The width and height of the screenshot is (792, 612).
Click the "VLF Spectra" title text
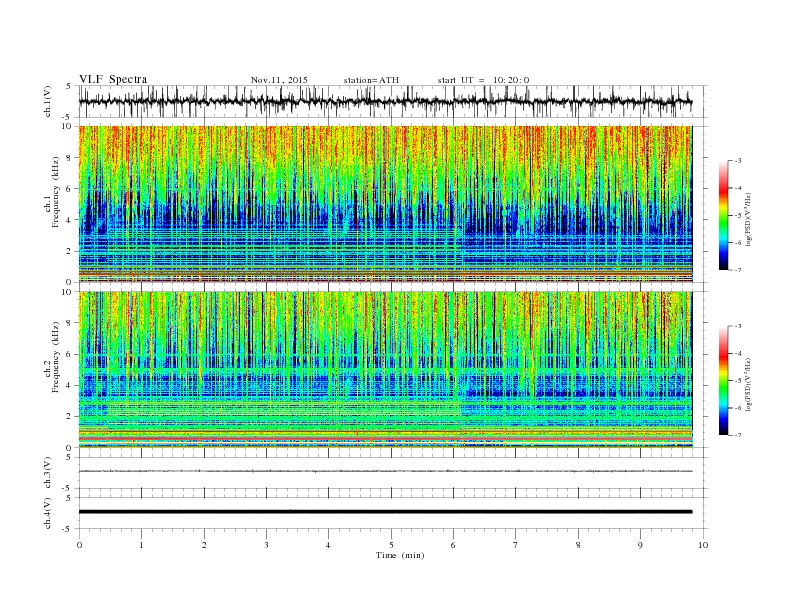click(x=113, y=79)
